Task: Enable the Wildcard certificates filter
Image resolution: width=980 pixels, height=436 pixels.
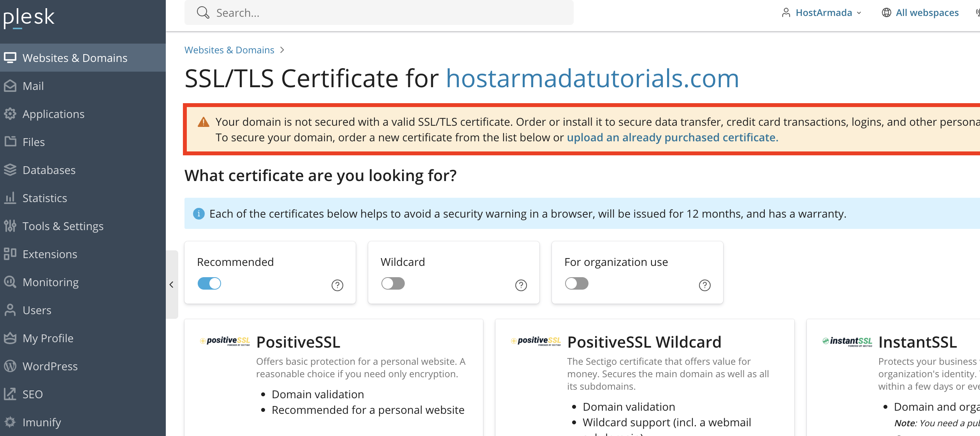Action: 393,283
